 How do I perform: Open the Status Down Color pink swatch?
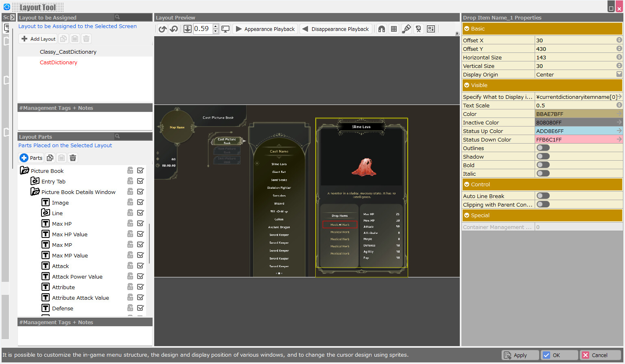click(579, 139)
